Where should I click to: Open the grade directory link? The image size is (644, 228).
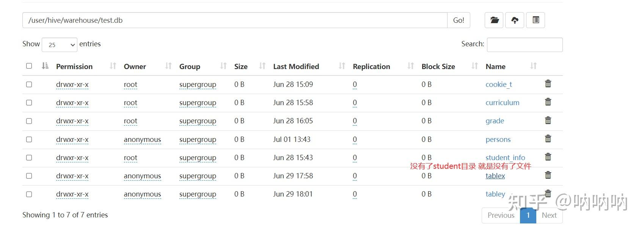pyautogui.click(x=495, y=121)
